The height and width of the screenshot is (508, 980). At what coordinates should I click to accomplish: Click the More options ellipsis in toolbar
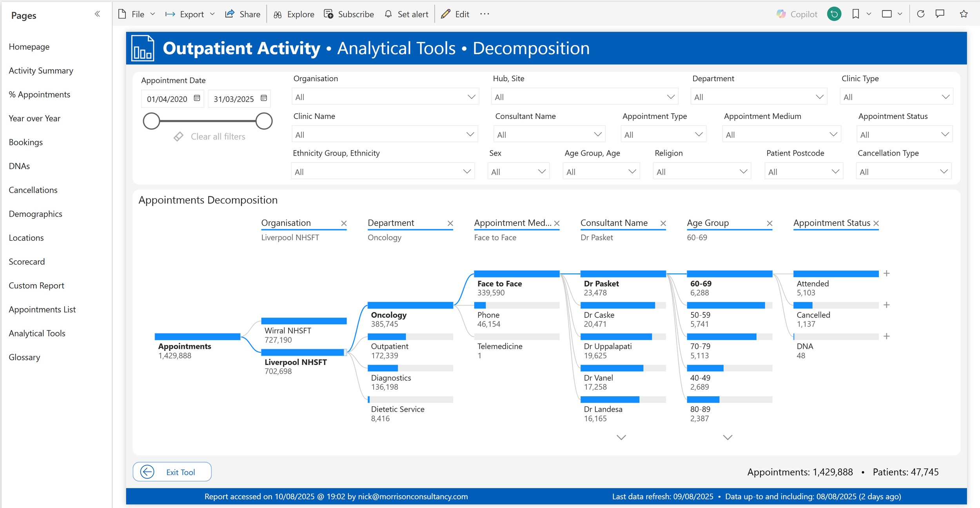(485, 14)
